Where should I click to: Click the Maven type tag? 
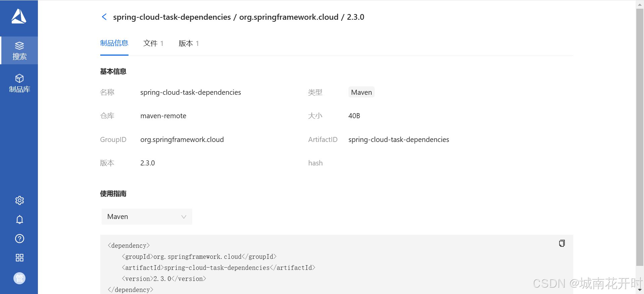(x=361, y=92)
